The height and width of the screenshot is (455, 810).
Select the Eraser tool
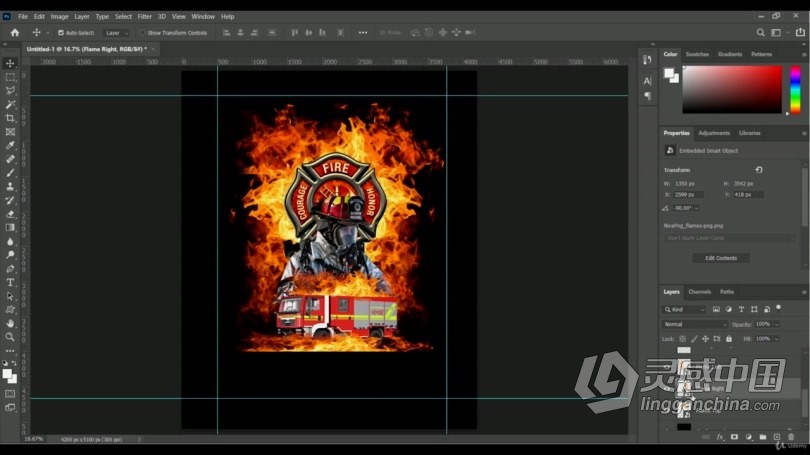10,214
